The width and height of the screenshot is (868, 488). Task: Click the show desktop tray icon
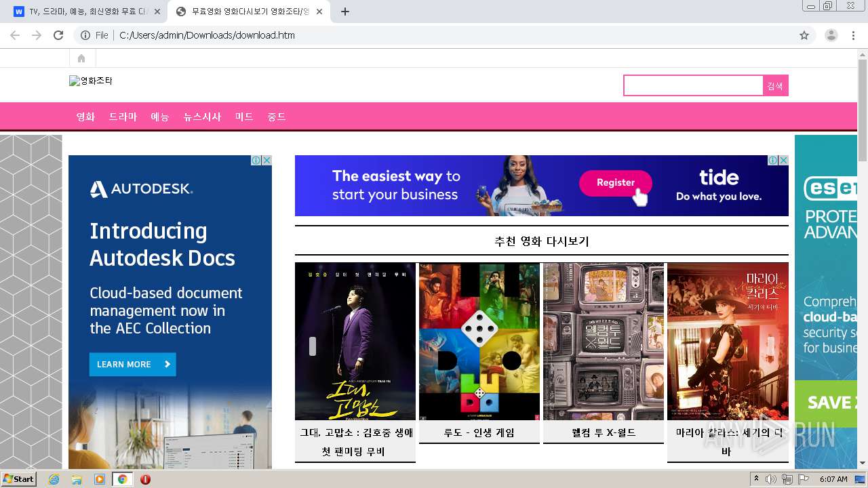click(x=861, y=479)
